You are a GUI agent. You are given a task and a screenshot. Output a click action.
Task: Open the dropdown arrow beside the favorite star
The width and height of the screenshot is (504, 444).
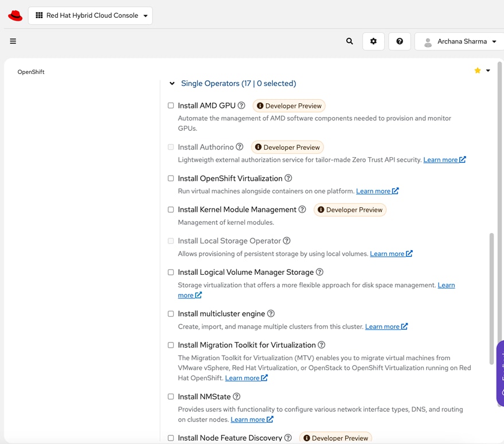click(x=488, y=71)
